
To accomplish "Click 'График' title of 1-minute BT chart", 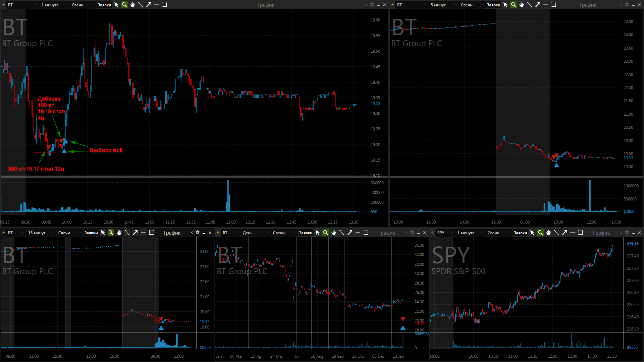I will tap(266, 5).
